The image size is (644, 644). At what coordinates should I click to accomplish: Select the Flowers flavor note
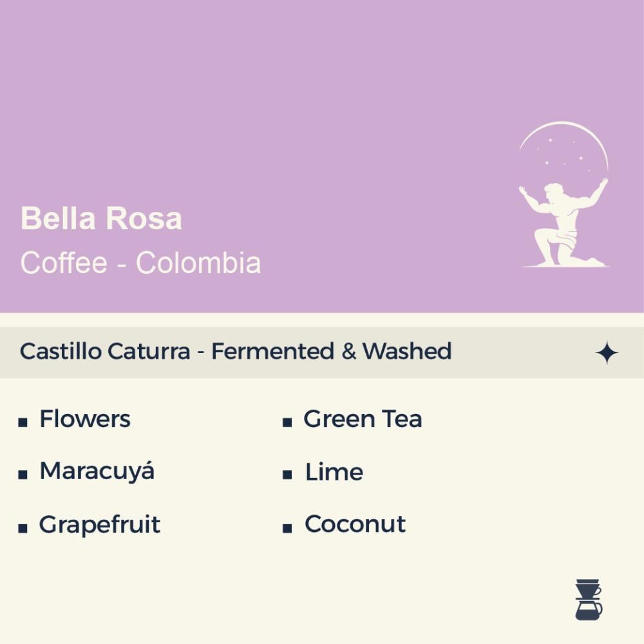(x=85, y=419)
